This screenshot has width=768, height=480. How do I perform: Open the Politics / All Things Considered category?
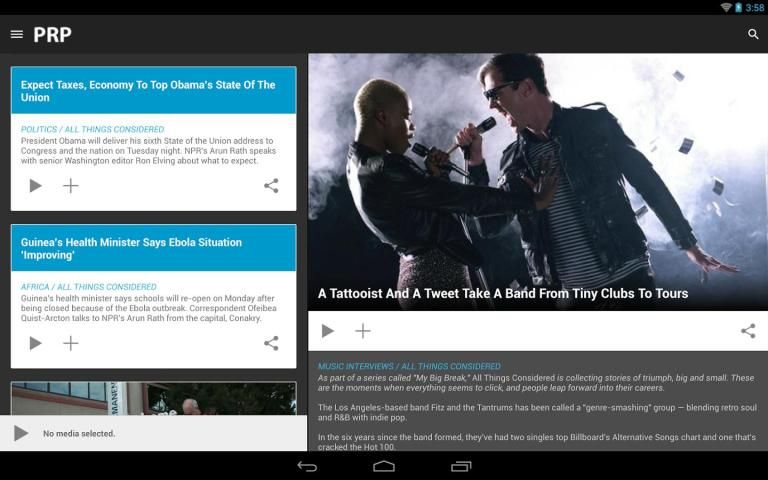[92, 129]
